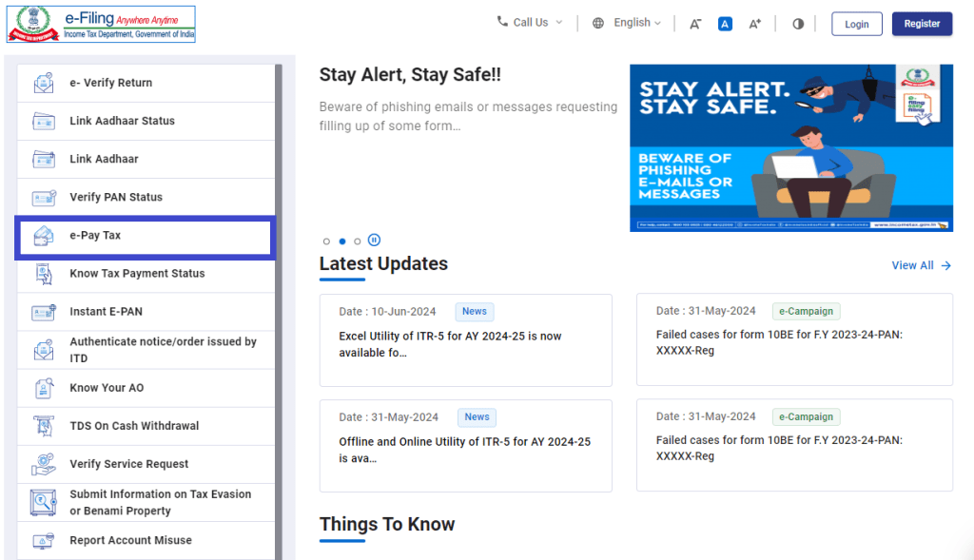Pause the banner carousel autoplay
This screenshot has width=974, height=560.
click(374, 241)
